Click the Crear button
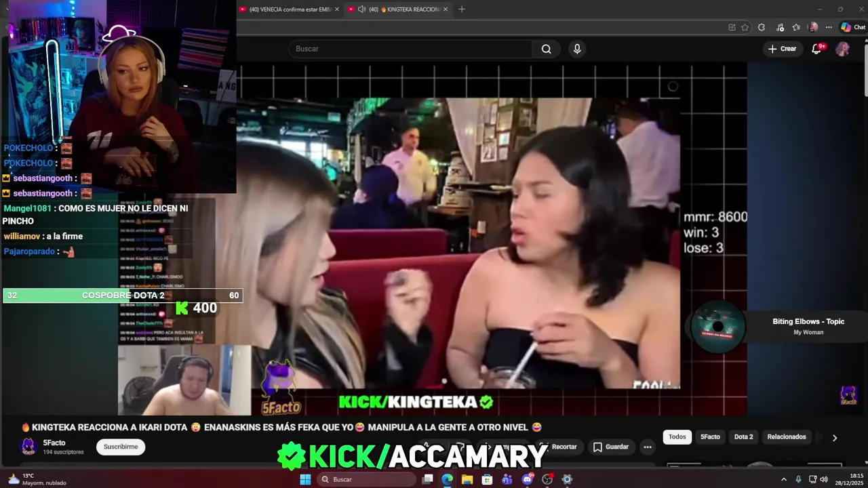 (782, 49)
